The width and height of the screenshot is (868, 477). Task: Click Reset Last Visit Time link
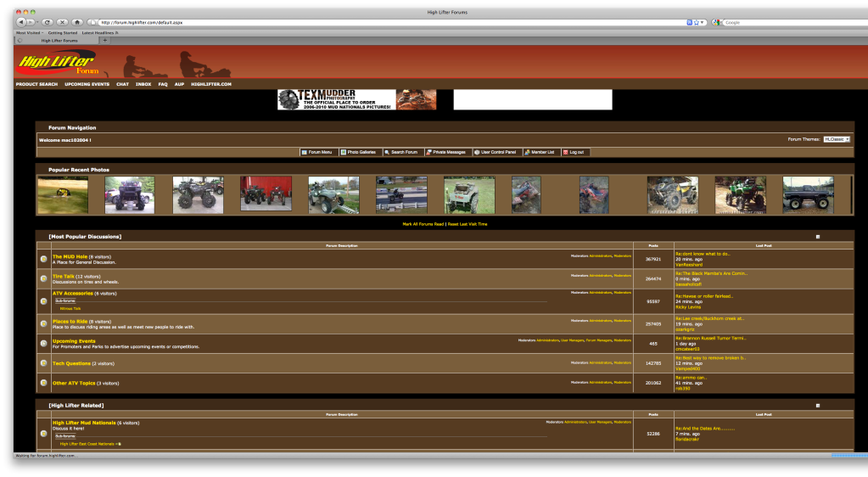point(468,224)
